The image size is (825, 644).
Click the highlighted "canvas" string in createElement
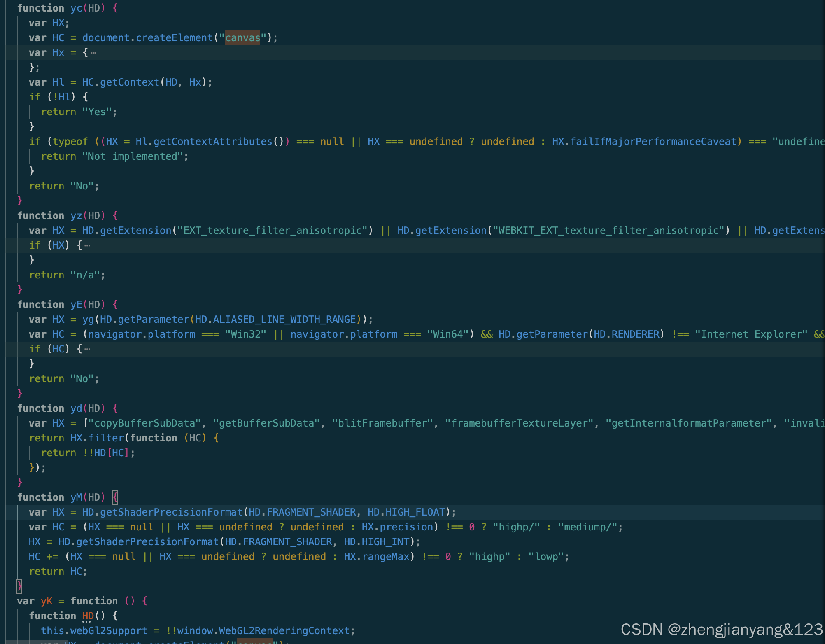[x=242, y=38]
